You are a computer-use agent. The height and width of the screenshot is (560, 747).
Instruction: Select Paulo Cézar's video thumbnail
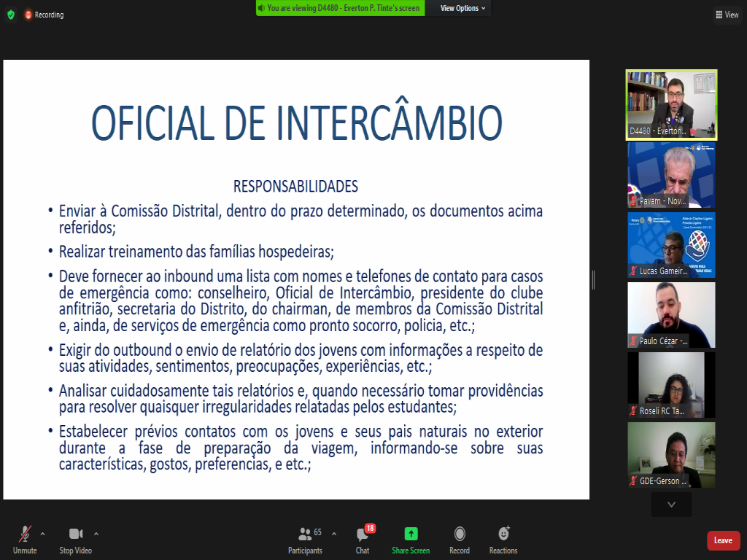point(671,314)
